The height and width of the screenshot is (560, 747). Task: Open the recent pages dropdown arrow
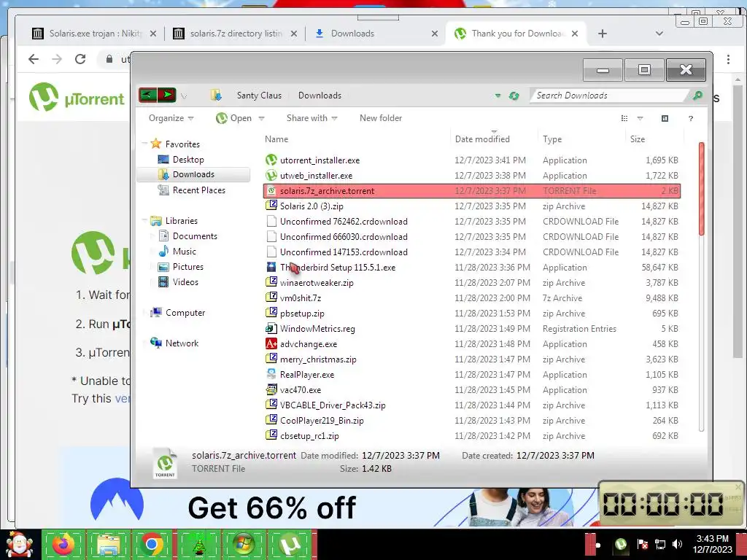[x=183, y=96]
